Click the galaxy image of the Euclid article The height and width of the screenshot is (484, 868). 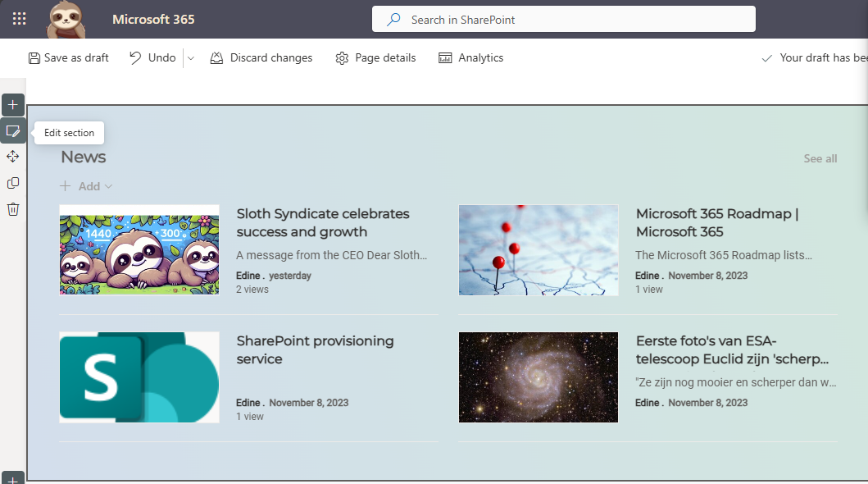tap(538, 377)
